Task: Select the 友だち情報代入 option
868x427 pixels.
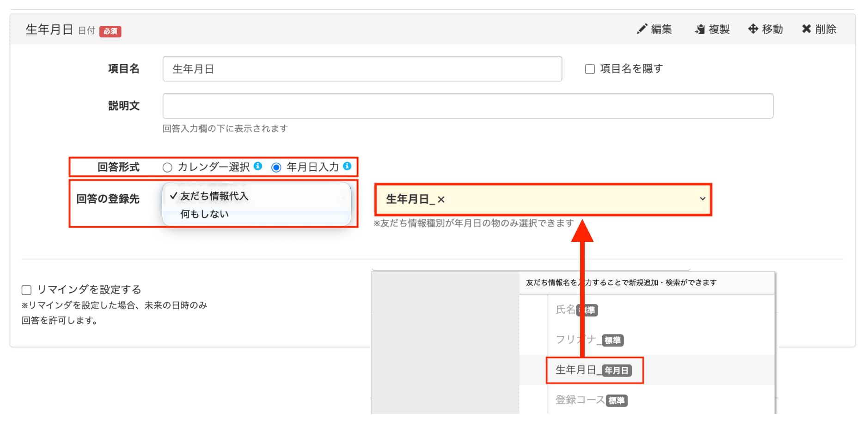Action: [x=215, y=196]
